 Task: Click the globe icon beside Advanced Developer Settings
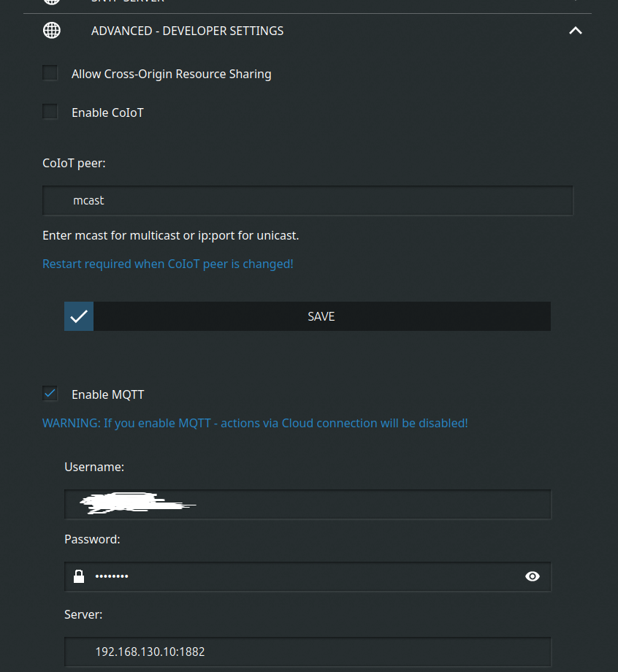[51, 31]
